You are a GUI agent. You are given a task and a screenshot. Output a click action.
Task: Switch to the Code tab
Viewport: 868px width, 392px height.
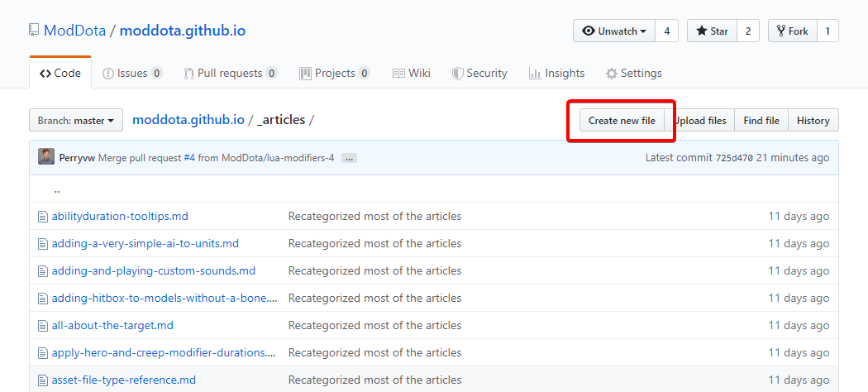pyautogui.click(x=60, y=73)
